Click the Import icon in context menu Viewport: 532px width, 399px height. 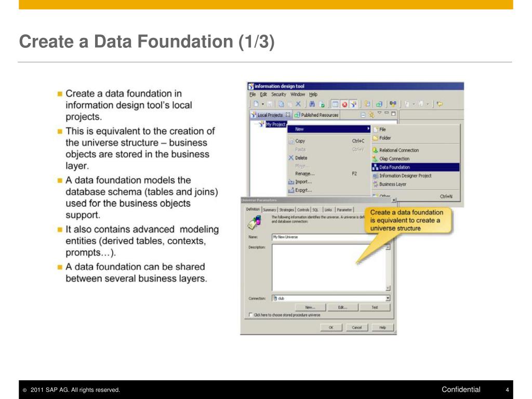[x=291, y=182]
